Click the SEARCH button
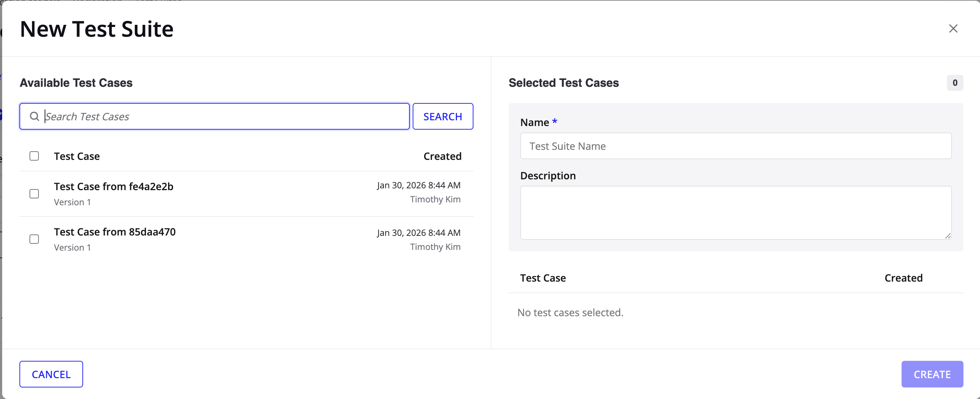This screenshot has width=980, height=399. [x=443, y=116]
